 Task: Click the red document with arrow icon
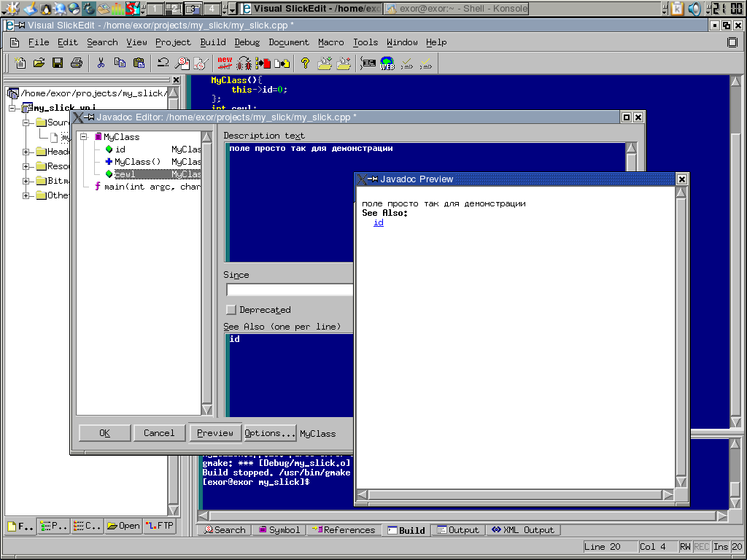pos(263,63)
